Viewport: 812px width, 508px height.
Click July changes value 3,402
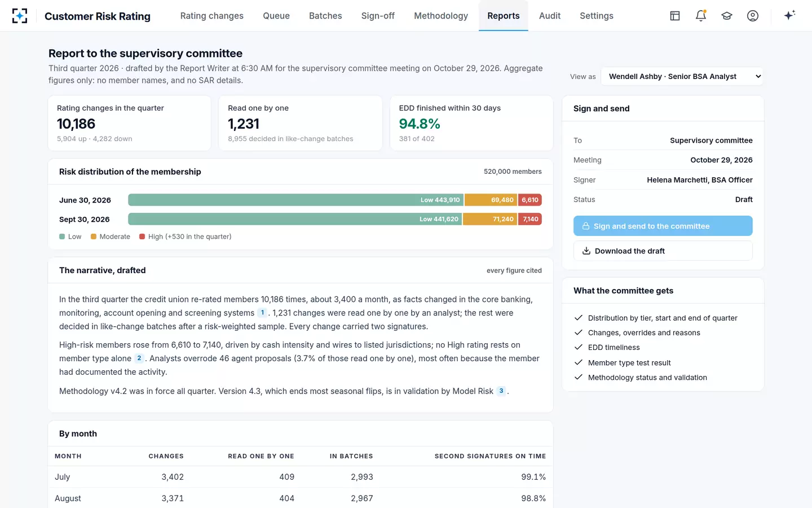(x=173, y=477)
